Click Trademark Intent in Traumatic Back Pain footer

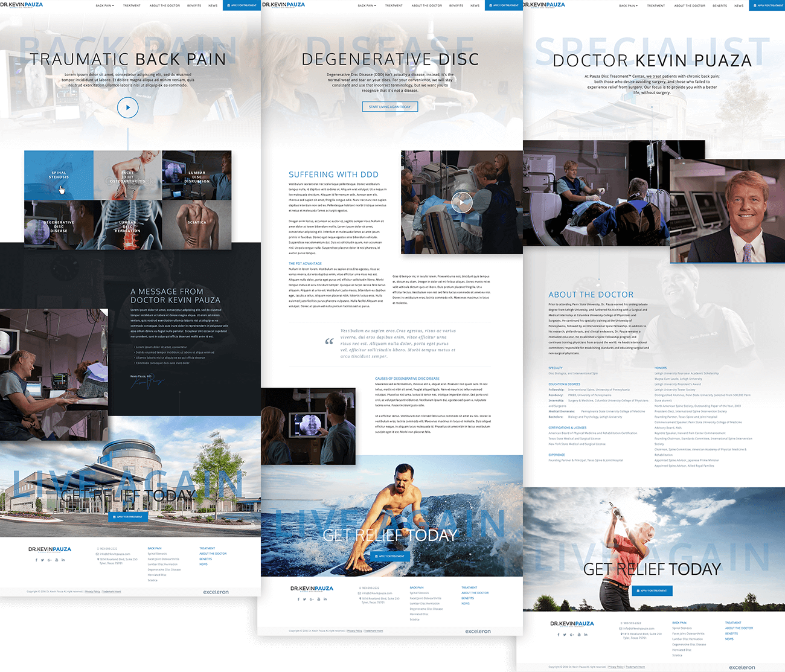(x=112, y=592)
